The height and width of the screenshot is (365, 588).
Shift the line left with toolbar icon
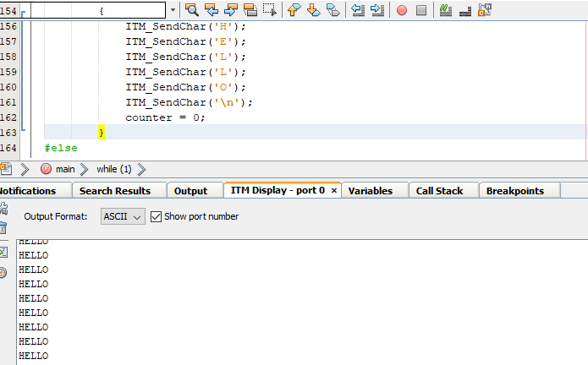pos(358,10)
